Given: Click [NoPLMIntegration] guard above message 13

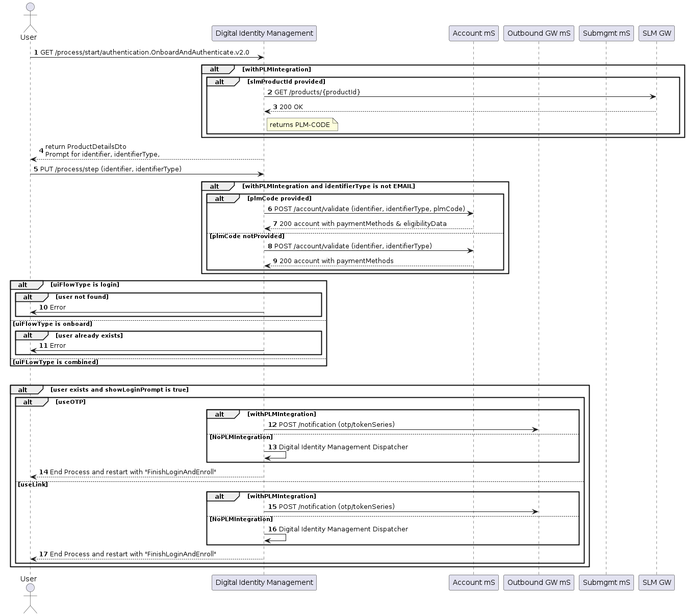Looking at the screenshot, I should coord(241,437).
